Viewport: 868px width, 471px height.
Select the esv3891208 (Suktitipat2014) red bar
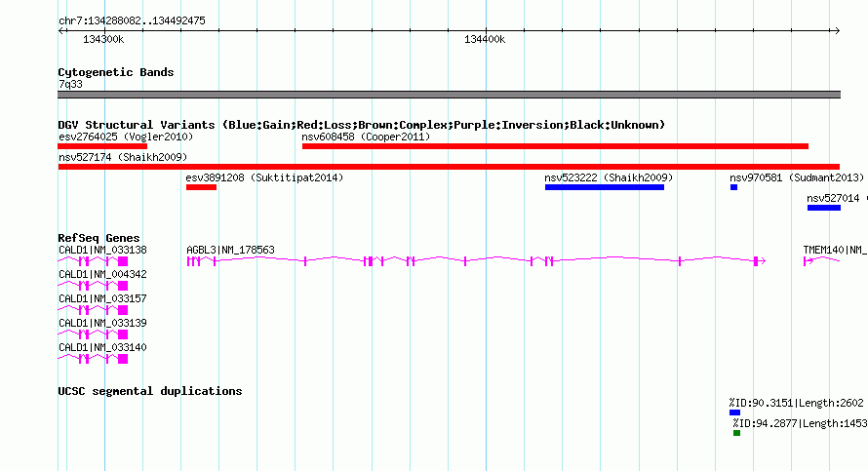tap(202, 187)
